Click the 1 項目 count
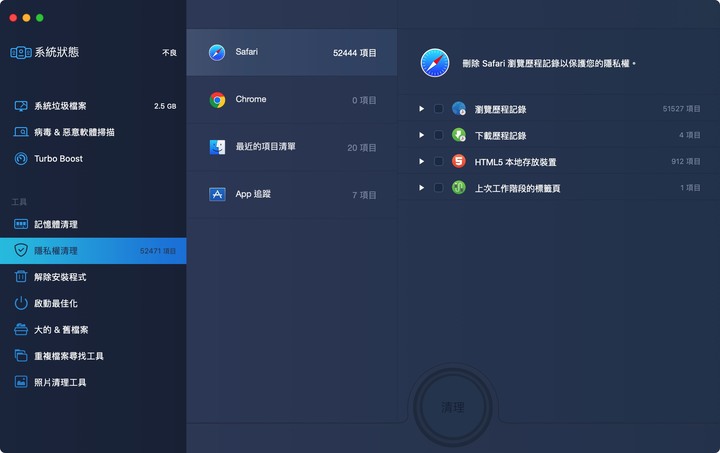This screenshot has height=453, width=720. point(690,188)
